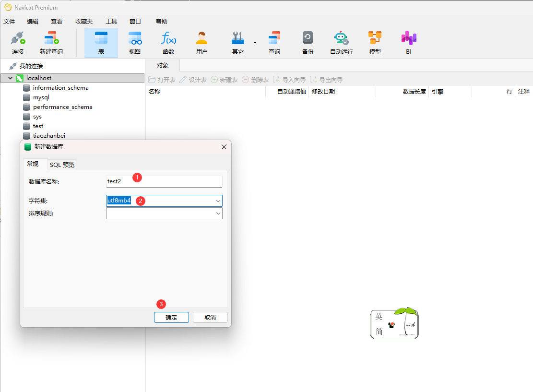The height and width of the screenshot is (392, 533).
Task: Click the 模型 (Model) toolbar icon
Action: coord(375,43)
